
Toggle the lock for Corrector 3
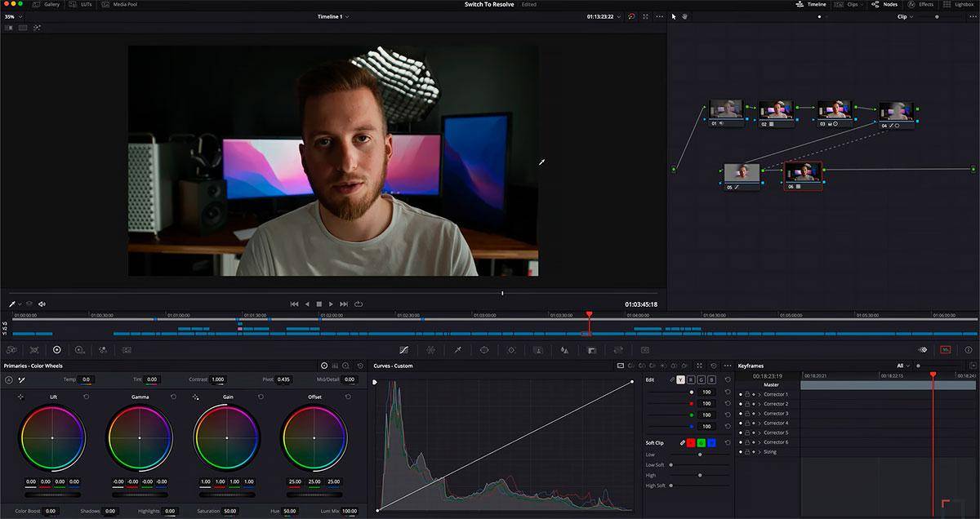(747, 414)
